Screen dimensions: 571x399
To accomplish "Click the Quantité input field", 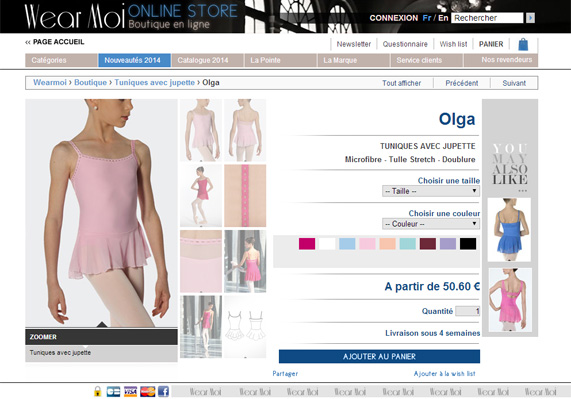I will [468, 311].
